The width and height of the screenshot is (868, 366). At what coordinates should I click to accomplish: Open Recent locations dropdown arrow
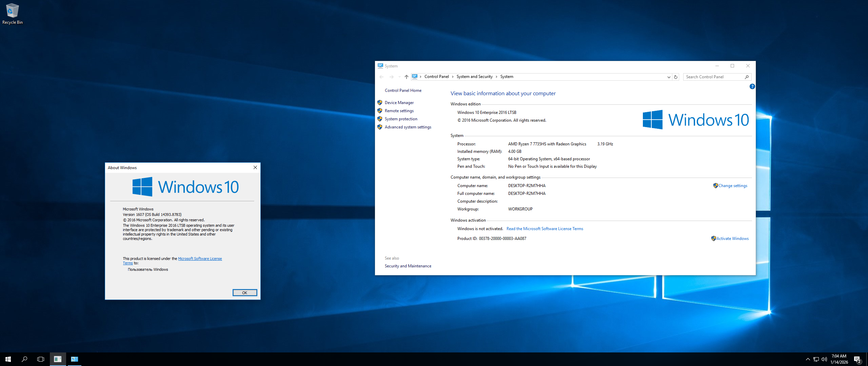tap(399, 77)
